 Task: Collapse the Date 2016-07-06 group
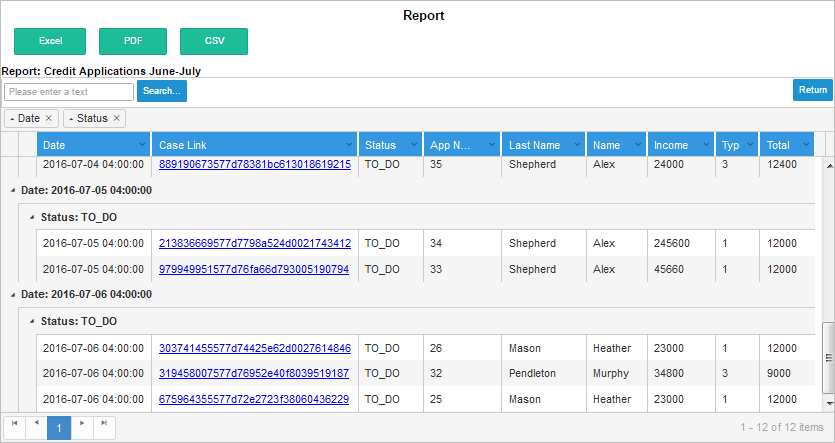12,295
